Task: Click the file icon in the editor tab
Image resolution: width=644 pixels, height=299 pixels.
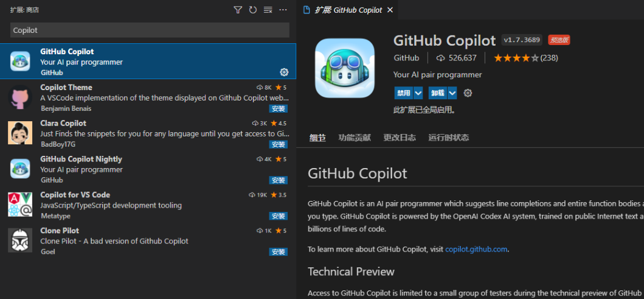Action: click(306, 10)
